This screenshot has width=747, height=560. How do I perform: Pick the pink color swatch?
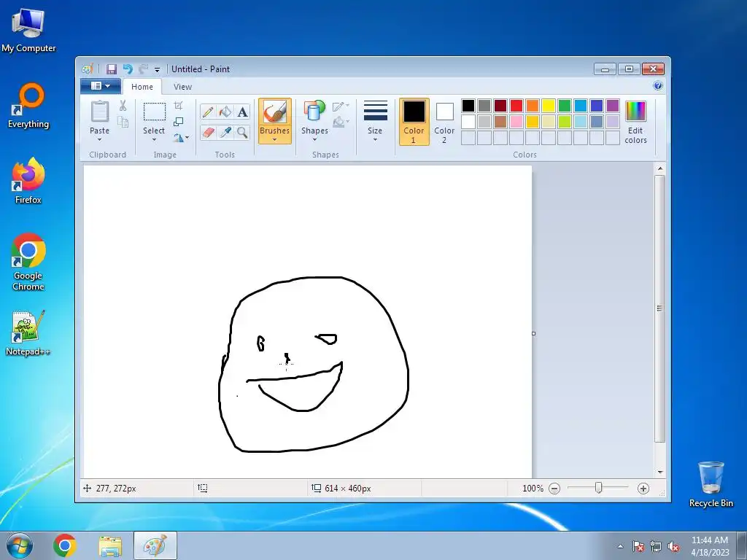(x=516, y=122)
